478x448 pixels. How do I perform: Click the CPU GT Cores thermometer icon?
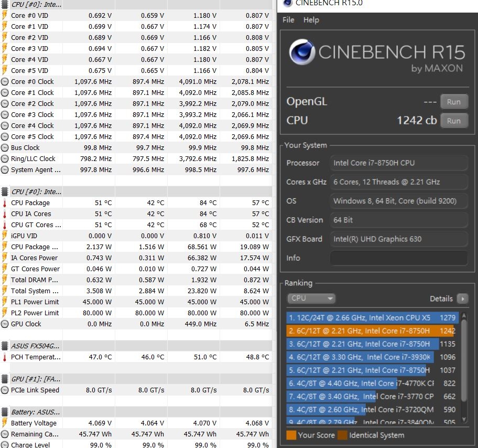point(5,225)
